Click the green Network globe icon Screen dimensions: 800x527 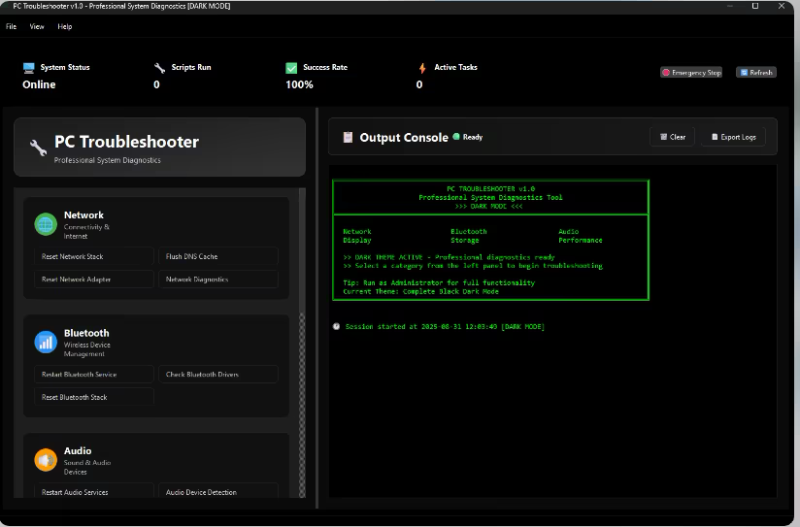tap(46, 224)
